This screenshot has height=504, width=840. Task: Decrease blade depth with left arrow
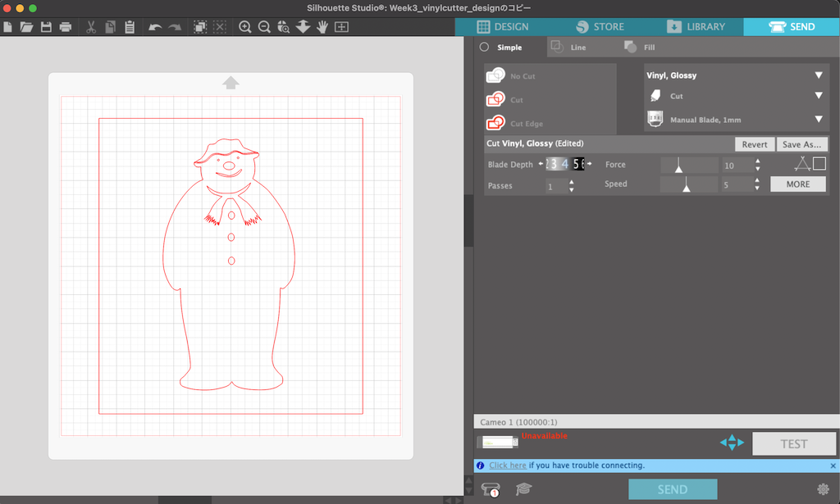tap(541, 164)
